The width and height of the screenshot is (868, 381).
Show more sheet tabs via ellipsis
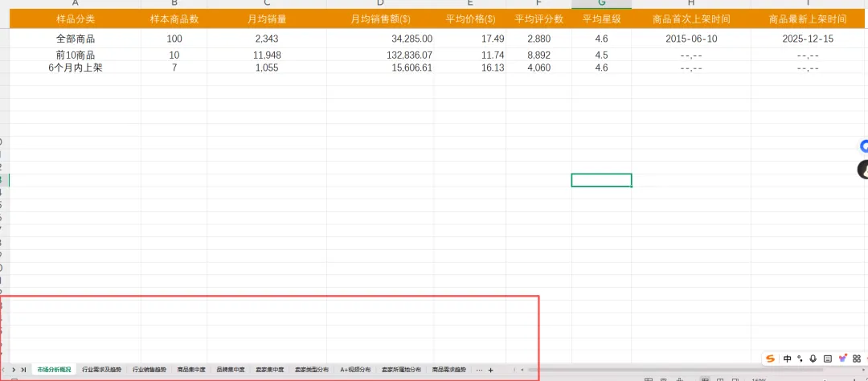(x=479, y=370)
